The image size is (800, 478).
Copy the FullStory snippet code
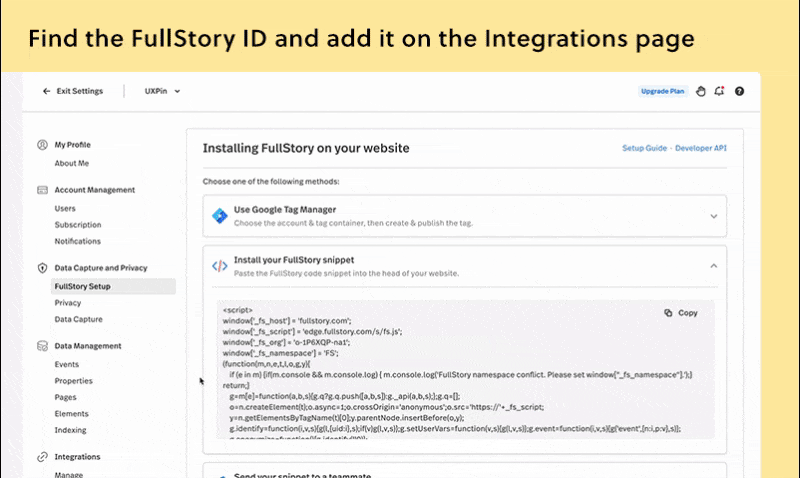(681, 313)
